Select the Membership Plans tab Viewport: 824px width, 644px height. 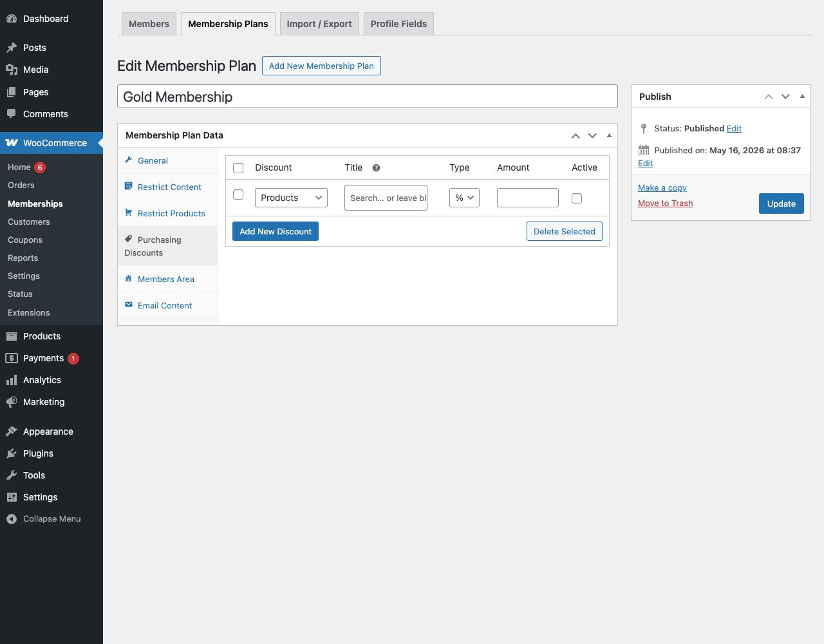click(x=228, y=24)
